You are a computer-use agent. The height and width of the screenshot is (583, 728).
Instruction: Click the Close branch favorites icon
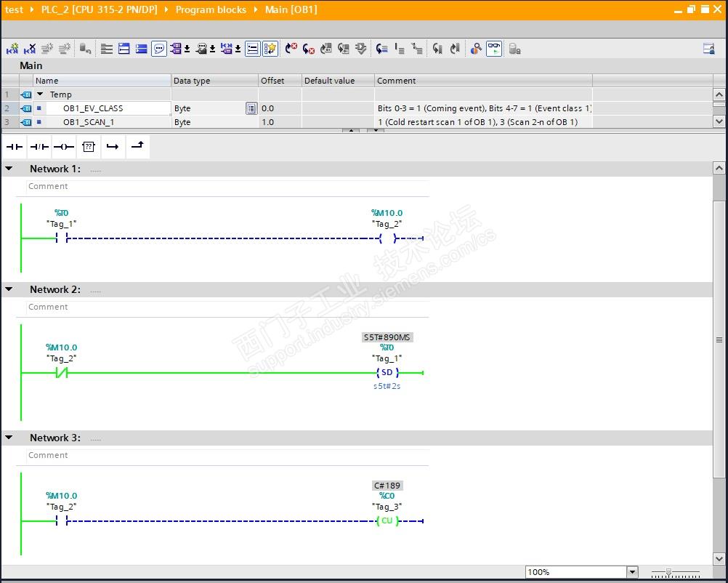pos(137,147)
